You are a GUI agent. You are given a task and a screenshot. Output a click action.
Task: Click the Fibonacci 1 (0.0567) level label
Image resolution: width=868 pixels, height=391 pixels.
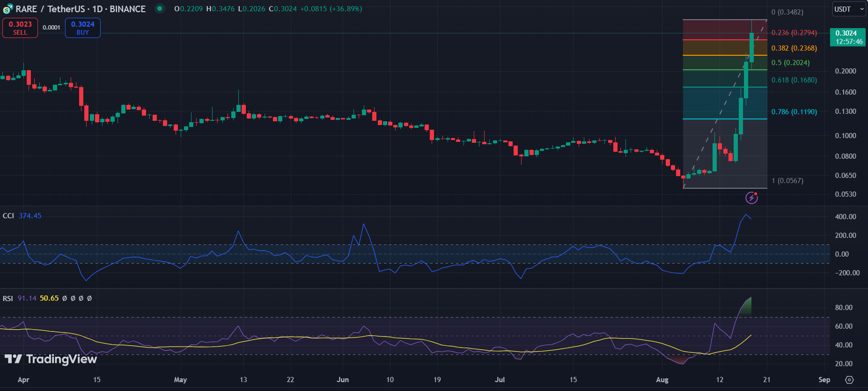(x=787, y=181)
